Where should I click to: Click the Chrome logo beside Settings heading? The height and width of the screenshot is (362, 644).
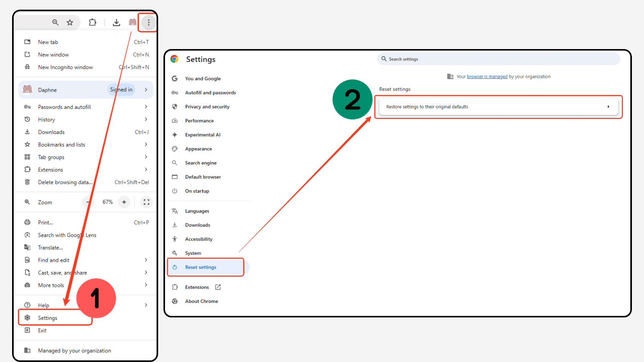174,59
